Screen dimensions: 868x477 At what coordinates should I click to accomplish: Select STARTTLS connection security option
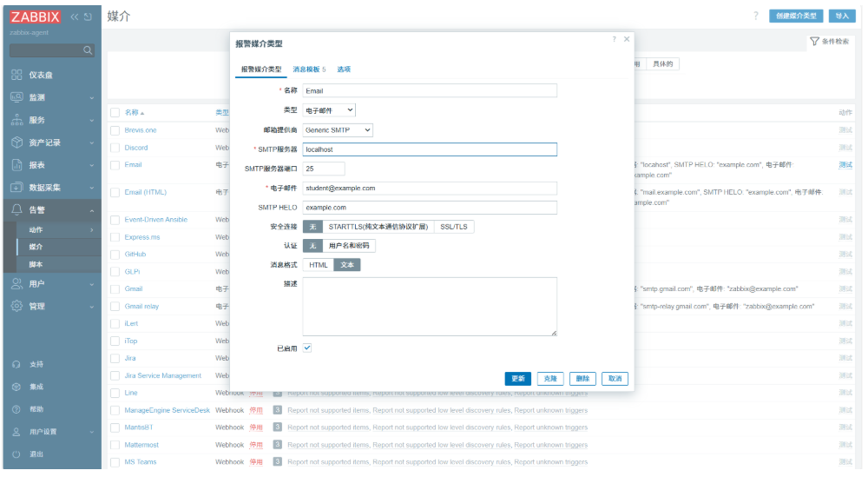(x=378, y=227)
